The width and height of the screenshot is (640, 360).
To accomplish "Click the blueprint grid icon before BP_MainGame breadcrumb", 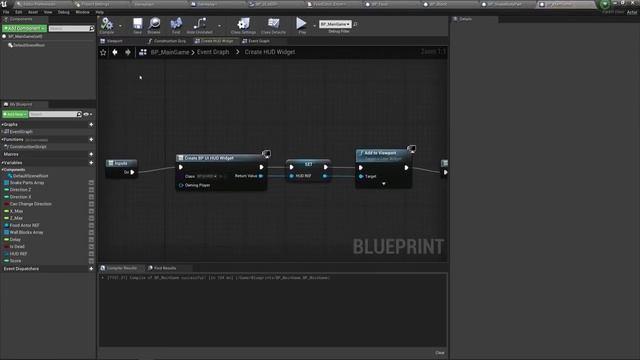I will click(142, 52).
